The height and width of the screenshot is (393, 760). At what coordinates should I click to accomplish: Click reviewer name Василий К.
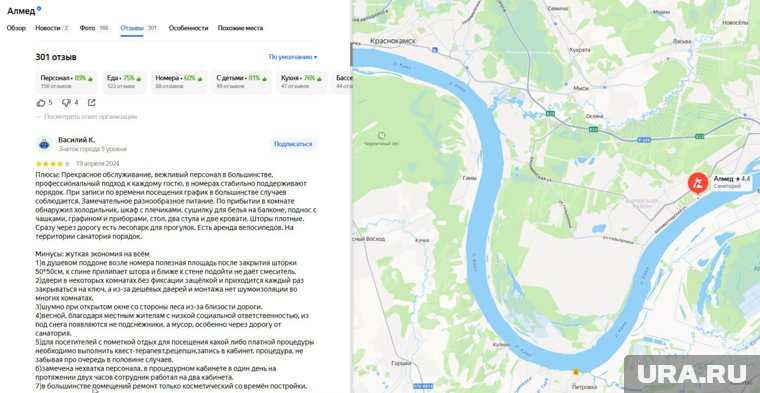[x=76, y=140]
